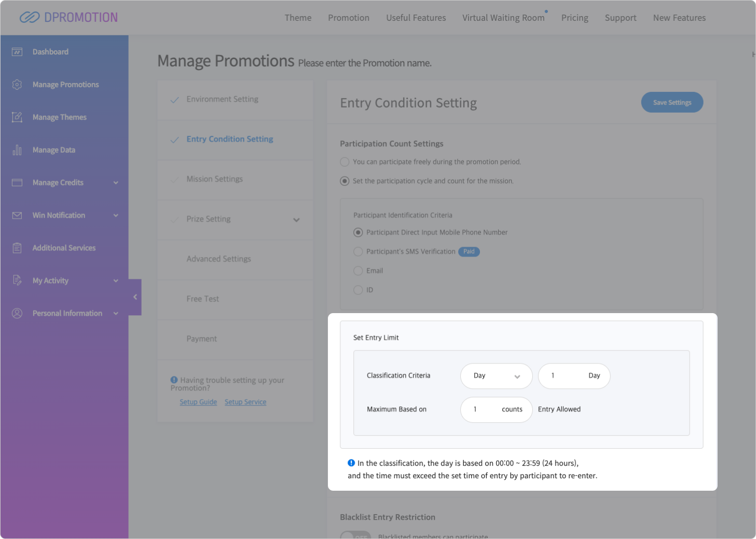Click the DPROMOTION logo icon

[x=30, y=18]
